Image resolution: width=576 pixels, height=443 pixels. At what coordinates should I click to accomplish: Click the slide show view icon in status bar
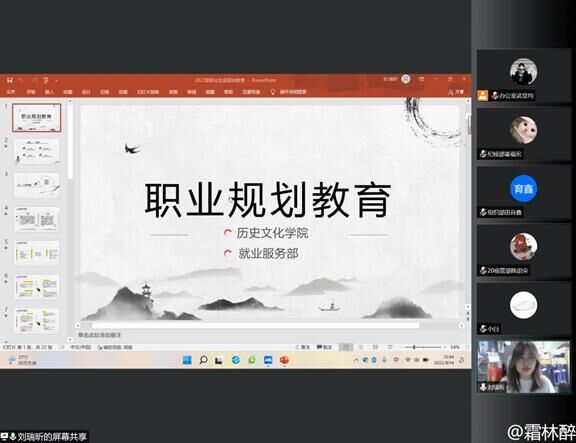coord(390,347)
